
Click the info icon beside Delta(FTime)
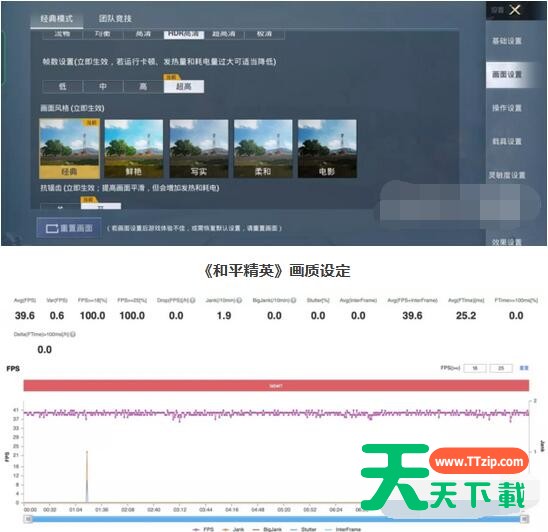click(73, 334)
